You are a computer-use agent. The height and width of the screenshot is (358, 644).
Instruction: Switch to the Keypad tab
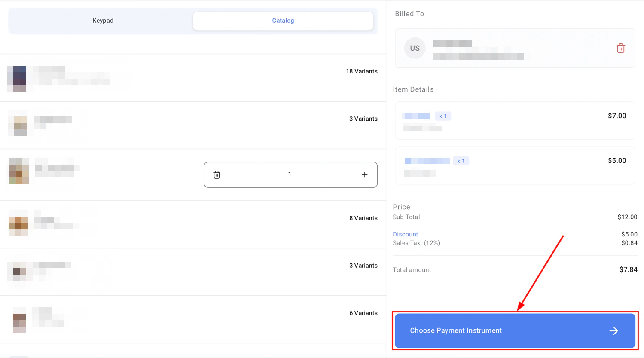[103, 20]
